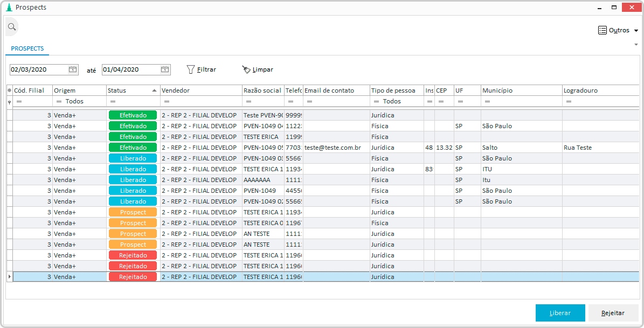644x328 pixels.
Task: Click the Outros list icon
Action: 603,30
